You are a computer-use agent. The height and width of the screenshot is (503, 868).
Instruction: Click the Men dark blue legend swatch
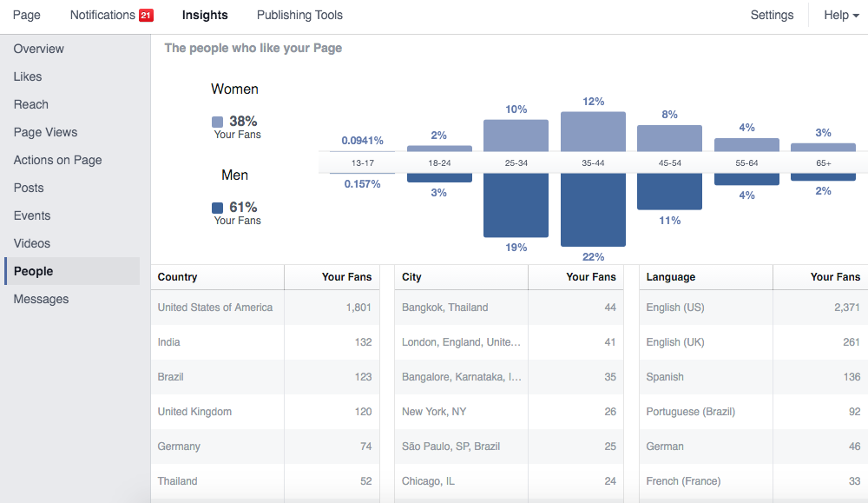[x=217, y=208]
